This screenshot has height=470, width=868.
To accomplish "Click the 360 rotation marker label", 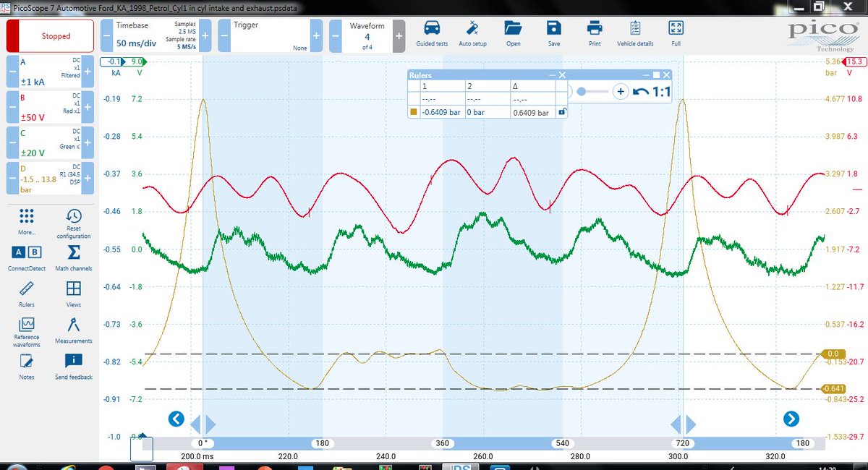I will pos(443,443).
